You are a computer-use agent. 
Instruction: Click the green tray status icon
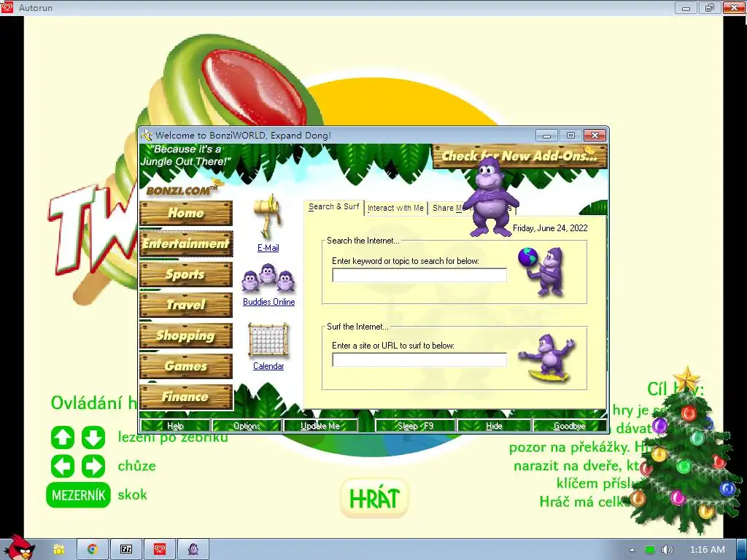point(649,550)
